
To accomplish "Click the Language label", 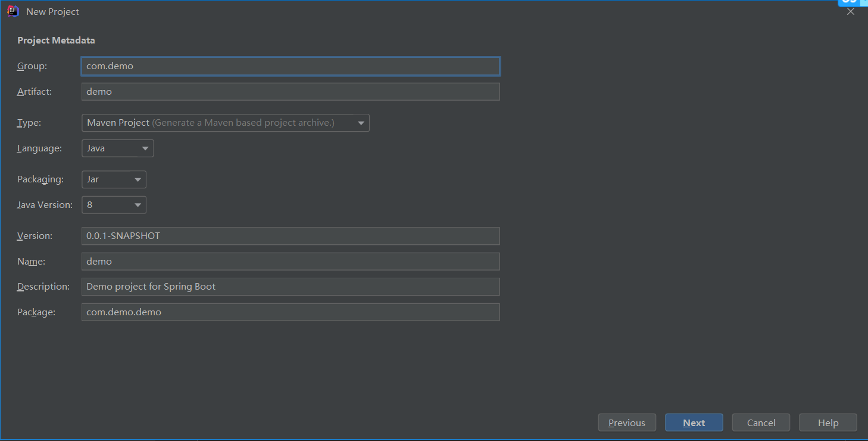I will click(x=39, y=148).
